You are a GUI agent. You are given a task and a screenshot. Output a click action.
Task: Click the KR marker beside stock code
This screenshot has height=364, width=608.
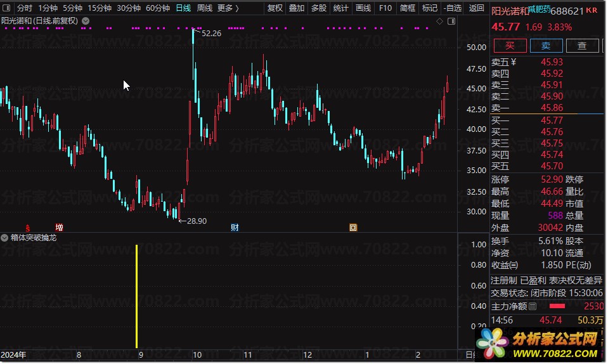(x=592, y=10)
